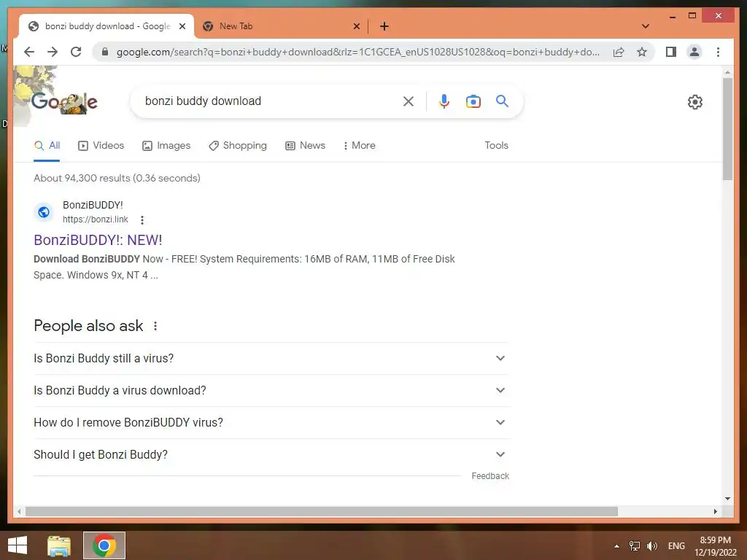Image resolution: width=747 pixels, height=560 pixels.
Task: Click the vertical scrollbar thumb
Action: (x=727, y=128)
